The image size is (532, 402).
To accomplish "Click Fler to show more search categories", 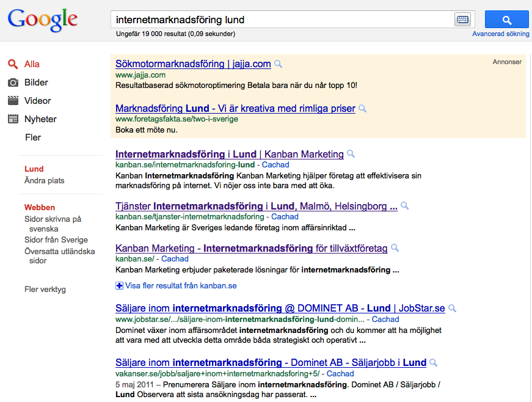I will pos(32,137).
